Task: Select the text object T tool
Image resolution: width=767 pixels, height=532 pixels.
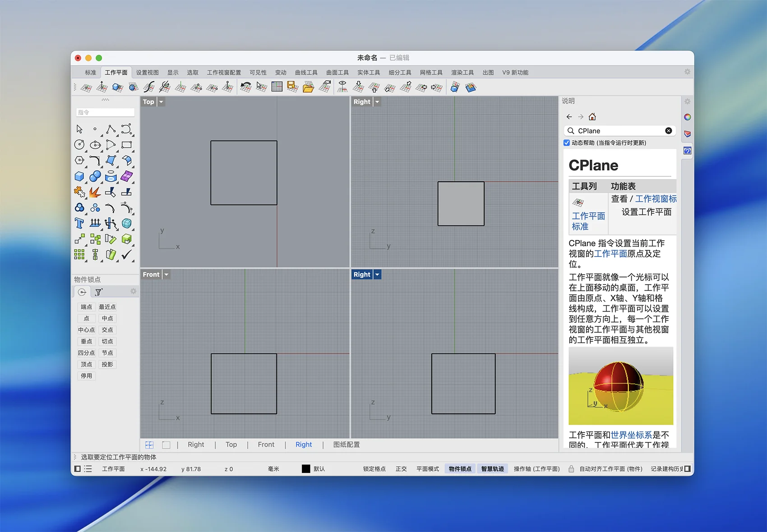Action: (79, 223)
